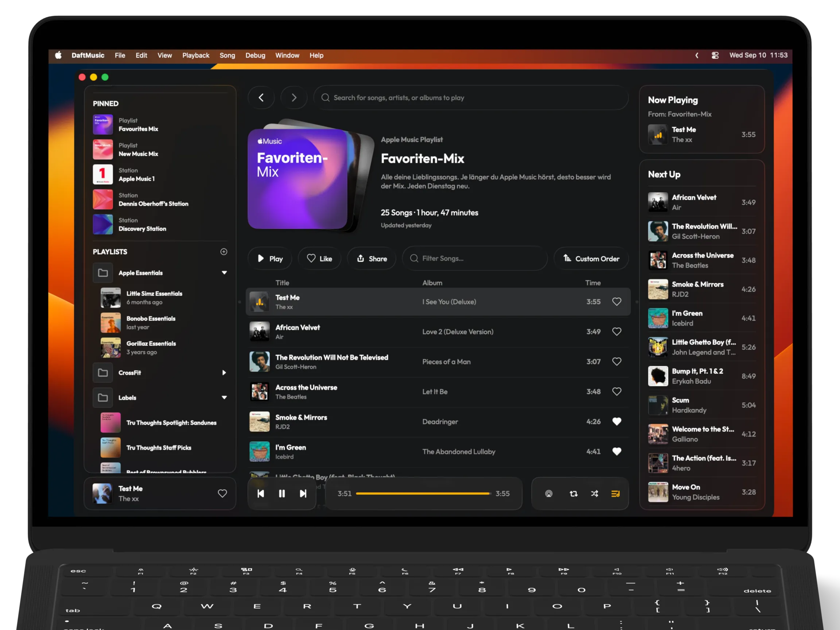
Task: Pause the current song
Action: (282, 493)
